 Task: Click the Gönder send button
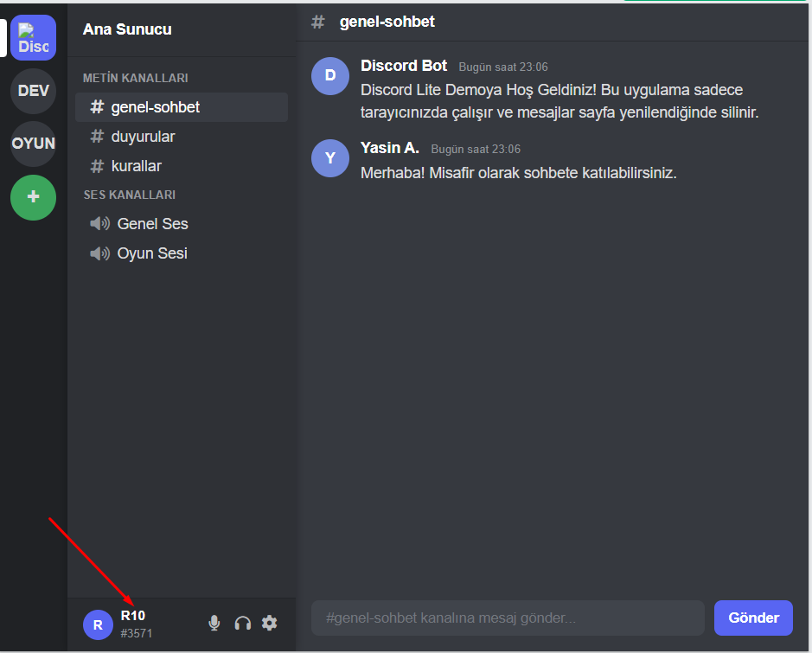pos(753,618)
